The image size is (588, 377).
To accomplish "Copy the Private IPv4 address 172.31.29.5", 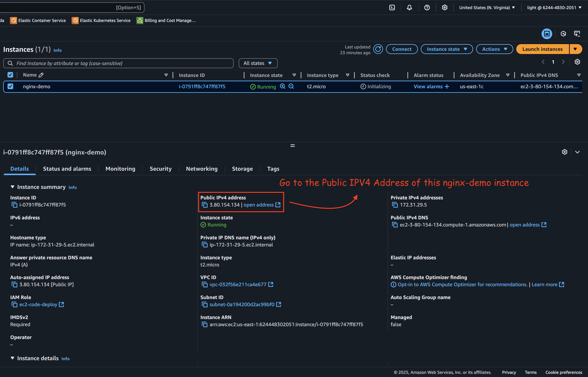I will (x=395, y=205).
